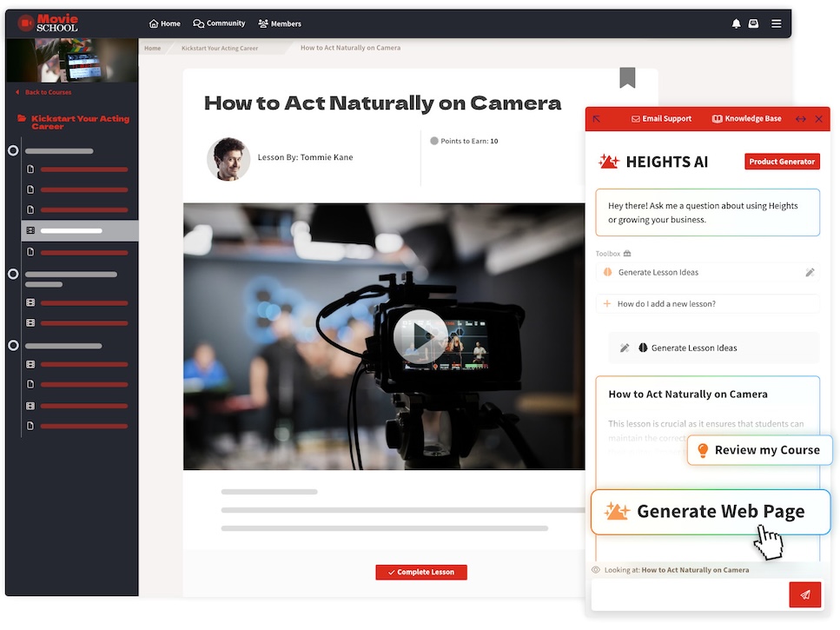Select the highlighted current lesson in sidebar

(80, 231)
